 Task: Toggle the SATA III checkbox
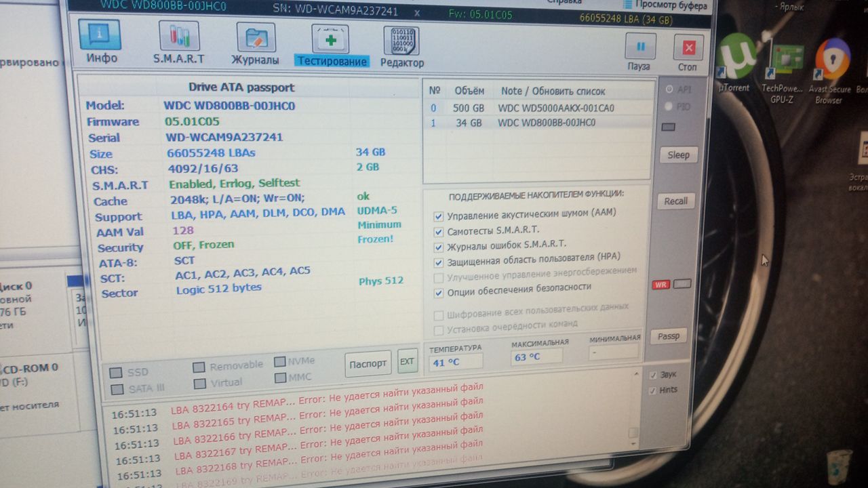pos(117,389)
